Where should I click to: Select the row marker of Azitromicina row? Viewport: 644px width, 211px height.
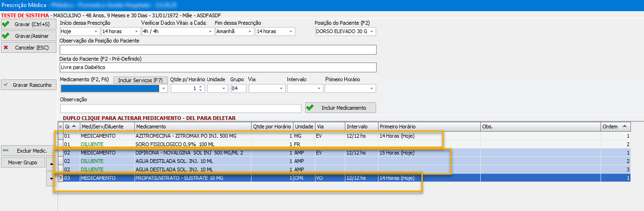pyautogui.click(x=60, y=136)
